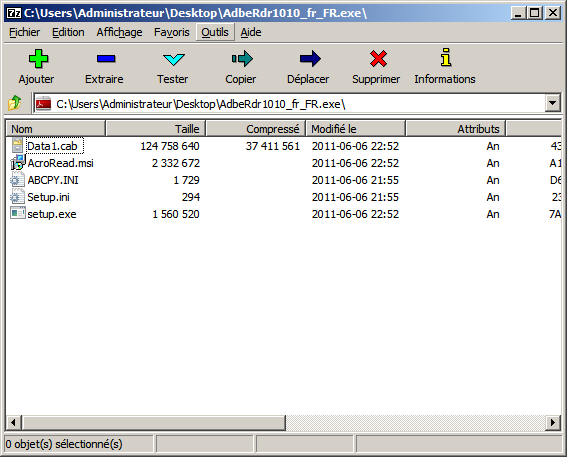Open the Affichage menu
Screen dimensions: 567x457
[119, 32]
